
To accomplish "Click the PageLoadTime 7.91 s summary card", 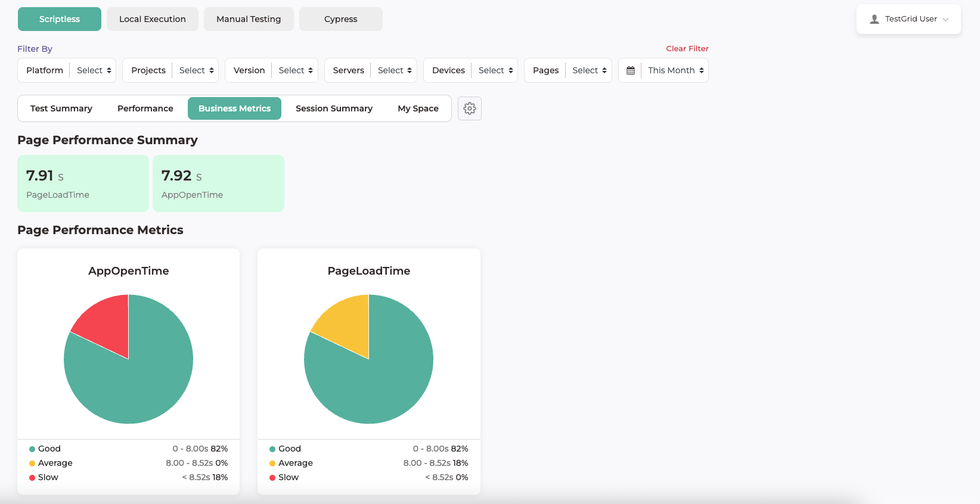I will tap(83, 183).
